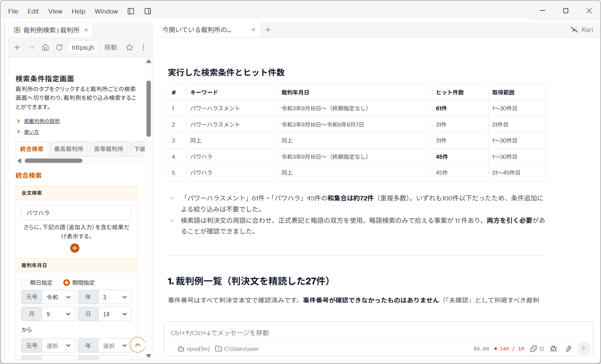
Task: Click the orange scroll-to-top arrow button
Action: pyautogui.click(x=138, y=345)
